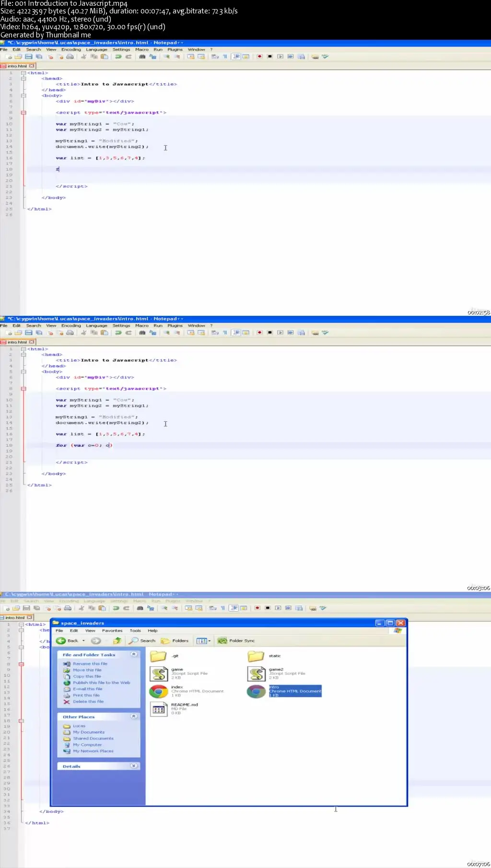Click 'for (var c=0; c)' code line
Viewport: 491px width, 868px height.
coord(84,445)
